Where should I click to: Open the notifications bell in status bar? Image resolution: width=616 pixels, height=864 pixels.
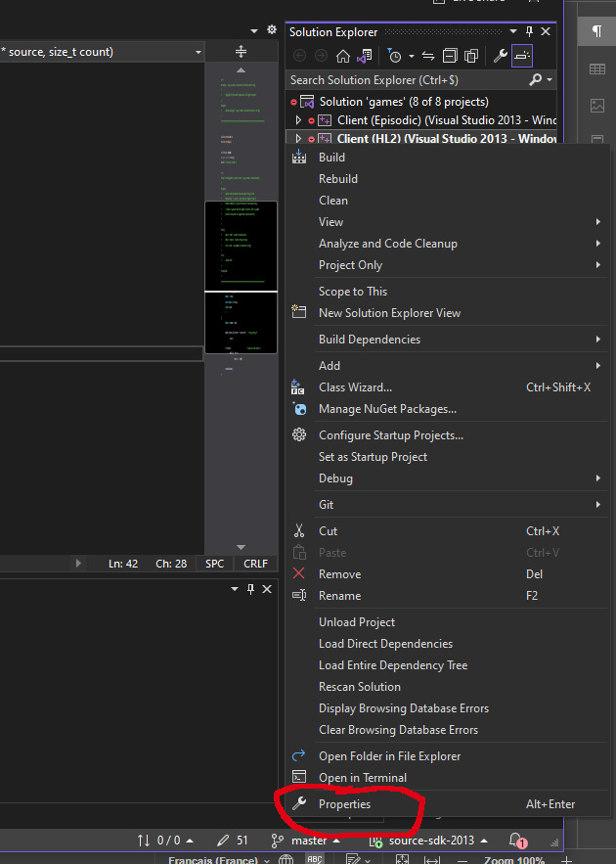click(516, 841)
